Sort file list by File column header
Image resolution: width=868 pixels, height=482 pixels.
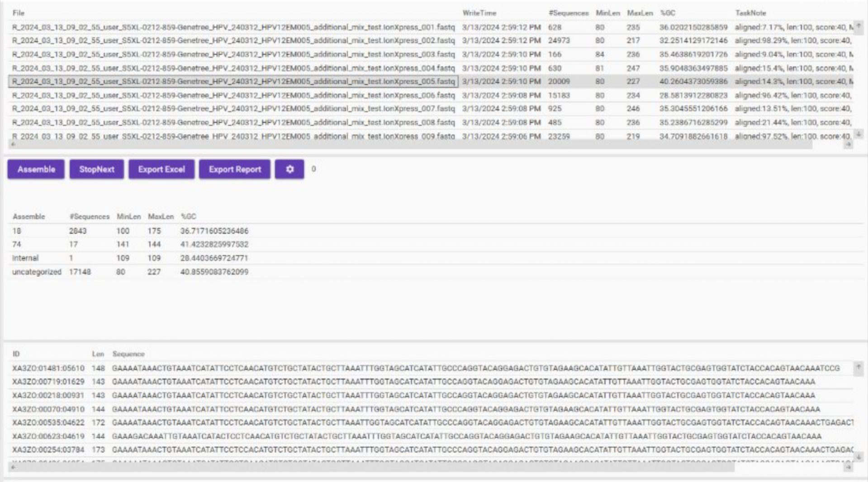[19, 13]
